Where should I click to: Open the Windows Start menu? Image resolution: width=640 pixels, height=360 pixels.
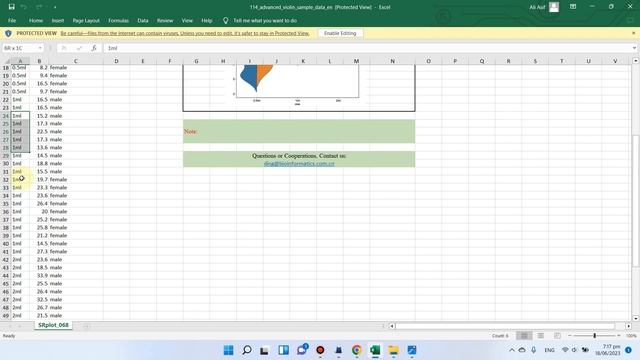pos(229,350)
